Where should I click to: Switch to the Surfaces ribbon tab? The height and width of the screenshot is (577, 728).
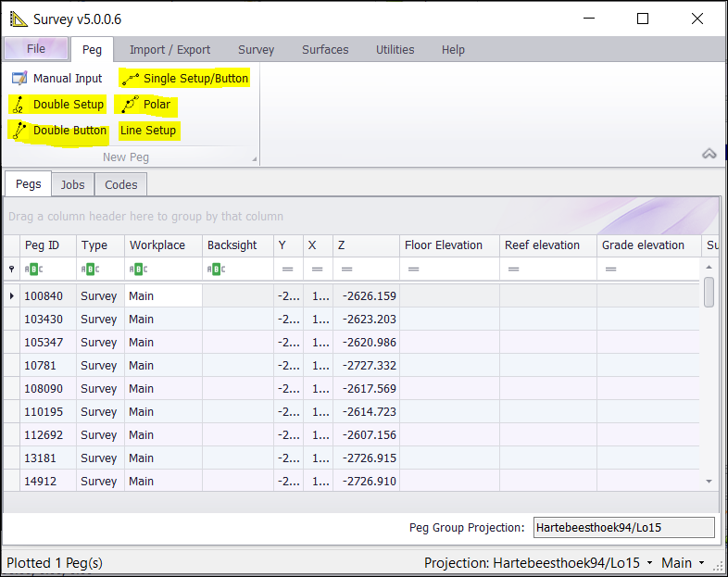pos(325,50)
